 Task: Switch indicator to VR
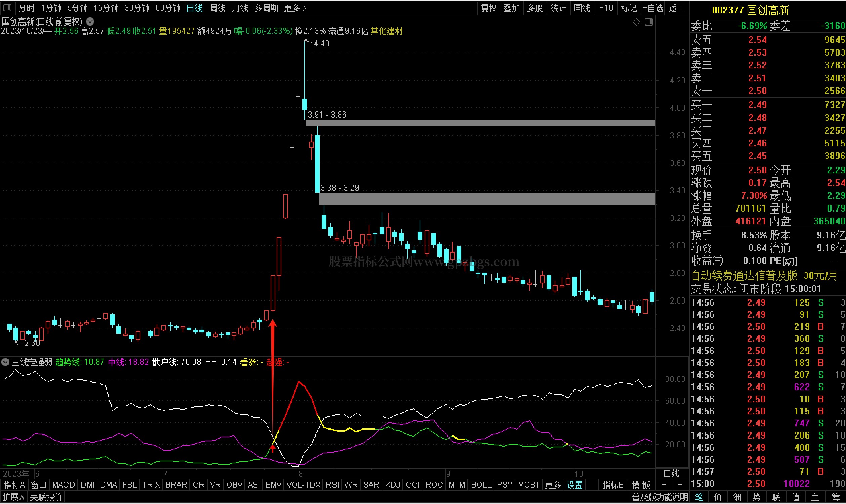[x=215, y=485]
